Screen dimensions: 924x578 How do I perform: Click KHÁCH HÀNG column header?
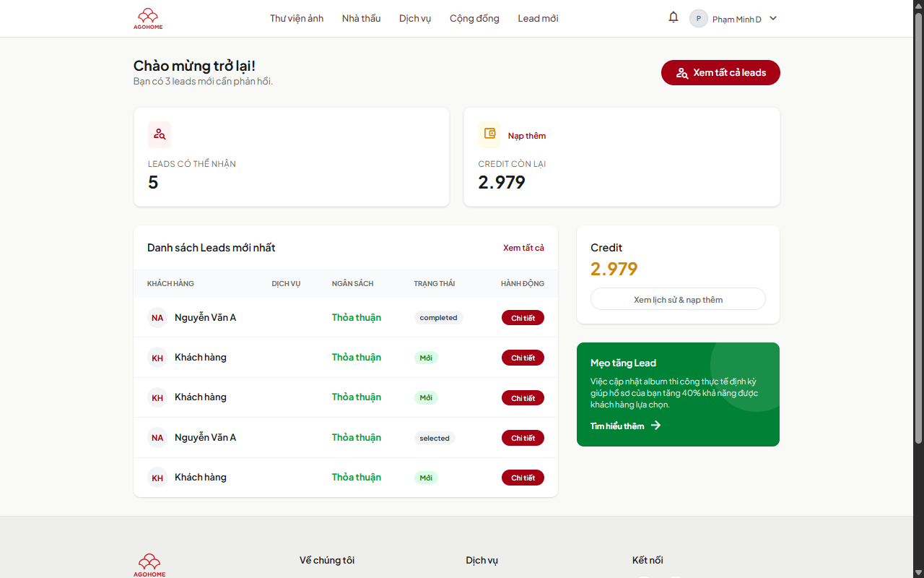[170, 284]
